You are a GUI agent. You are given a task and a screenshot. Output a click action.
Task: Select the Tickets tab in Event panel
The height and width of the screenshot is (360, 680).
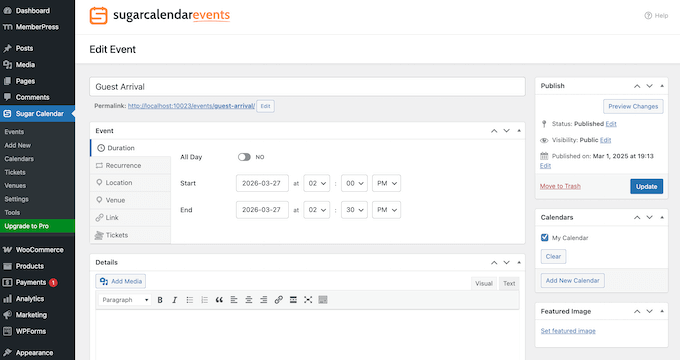[x=131, y=235]
